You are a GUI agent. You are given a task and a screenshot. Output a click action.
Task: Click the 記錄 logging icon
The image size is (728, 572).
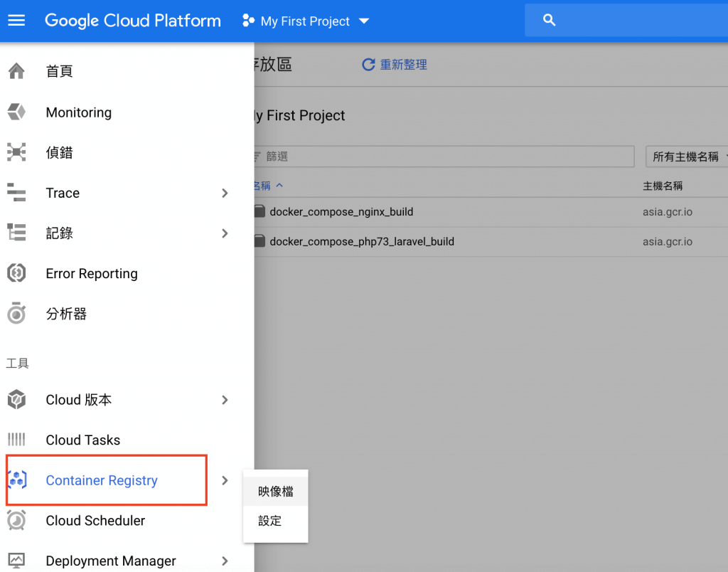(17, 233)
